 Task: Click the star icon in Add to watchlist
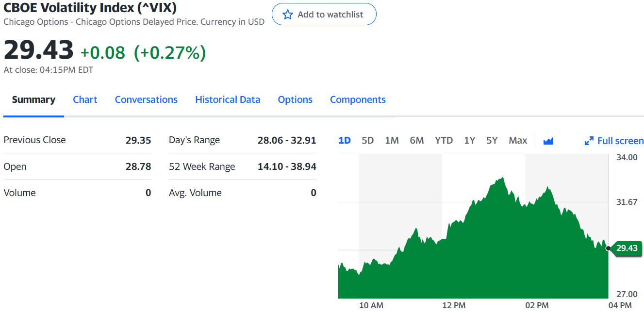click(x=288, y=15)
